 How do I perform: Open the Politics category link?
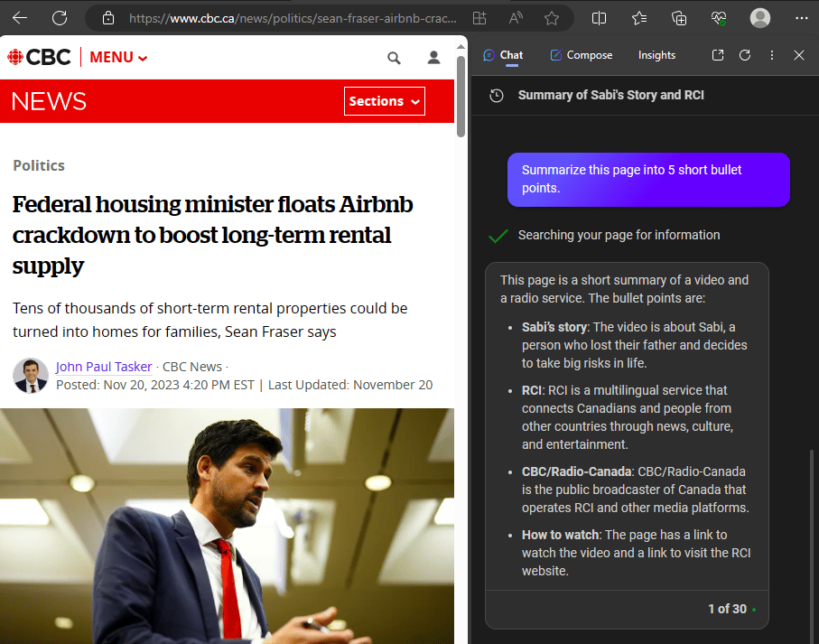point(39,165)
